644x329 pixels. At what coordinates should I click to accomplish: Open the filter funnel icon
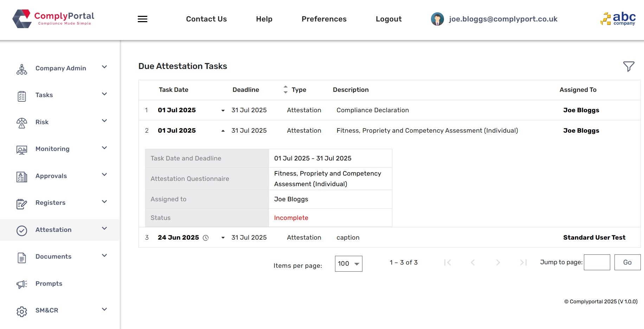[629, 67]
